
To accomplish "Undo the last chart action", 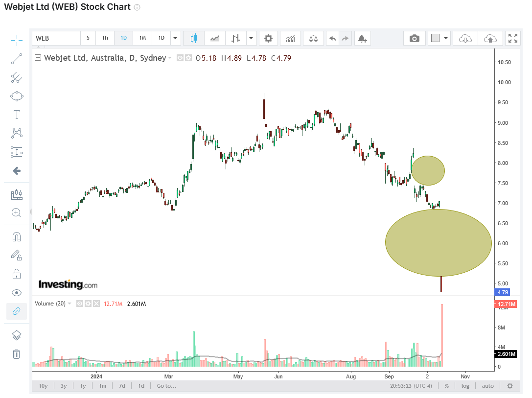I will pyautogui.click(x=332, y=38).
